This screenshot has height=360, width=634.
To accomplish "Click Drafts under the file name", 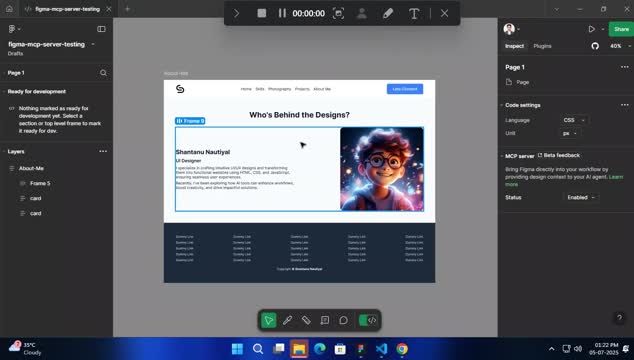I will pos(15,53).
